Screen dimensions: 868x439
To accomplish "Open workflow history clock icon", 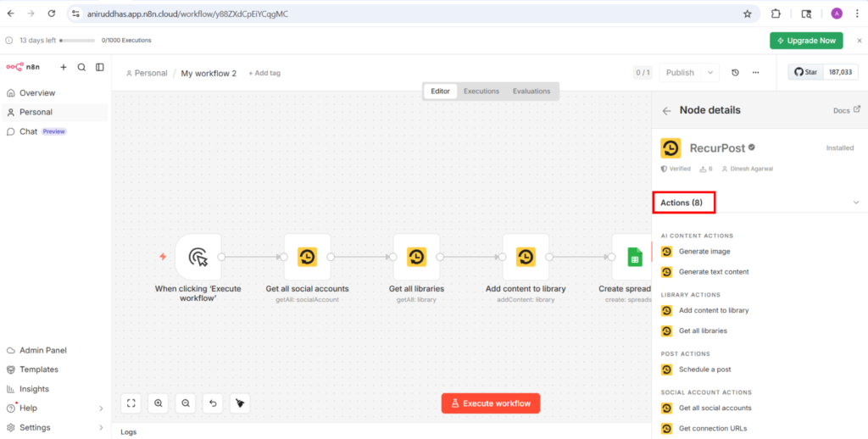I will click(735, 73).
